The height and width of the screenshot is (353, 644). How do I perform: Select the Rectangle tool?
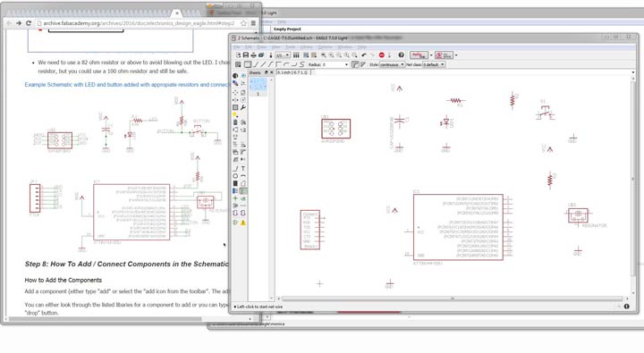[x=235, y=183]
